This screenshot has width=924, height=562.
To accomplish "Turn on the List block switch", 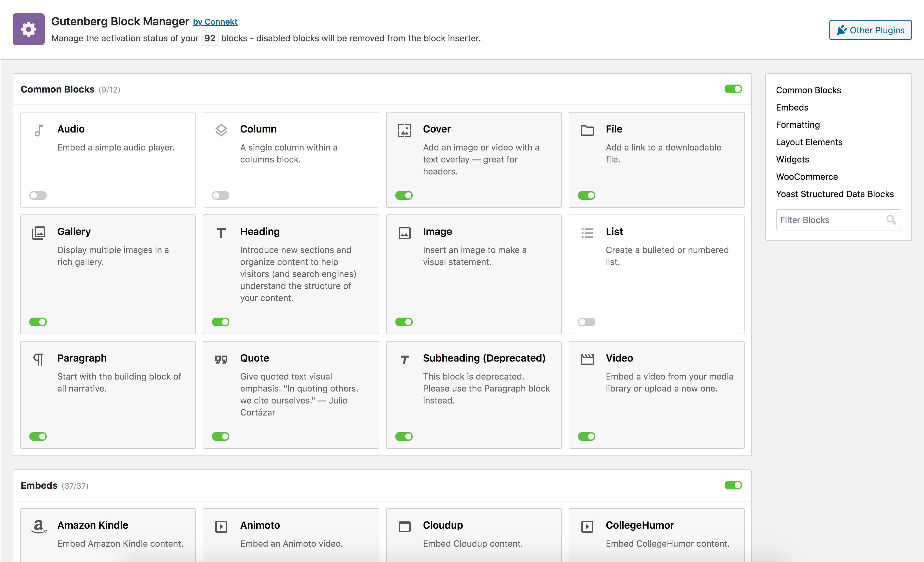I will tap(587, 322).
